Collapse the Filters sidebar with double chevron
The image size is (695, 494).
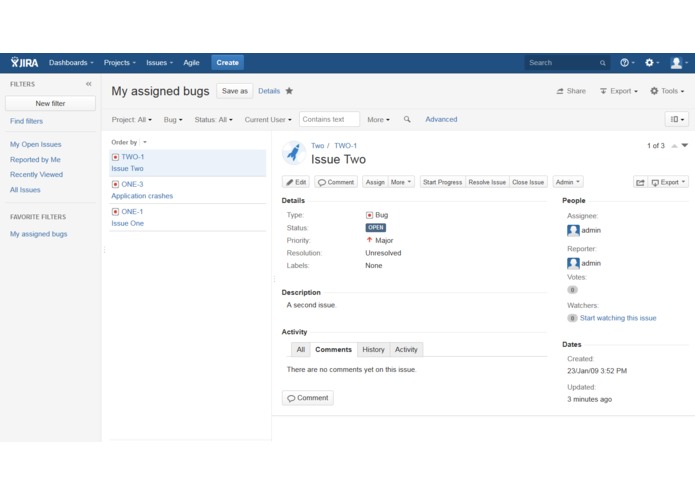coord(89,84)
